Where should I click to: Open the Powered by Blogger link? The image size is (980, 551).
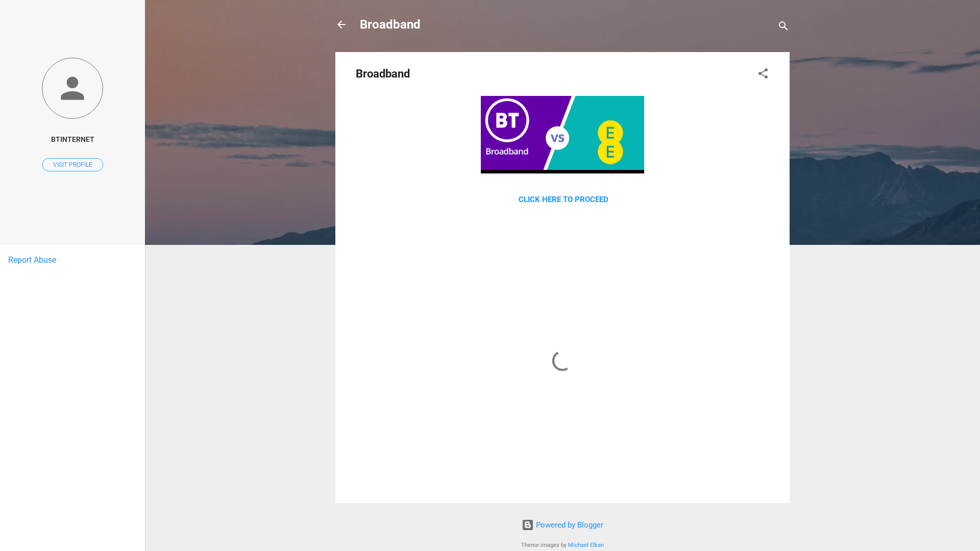[x=569, y=524]
